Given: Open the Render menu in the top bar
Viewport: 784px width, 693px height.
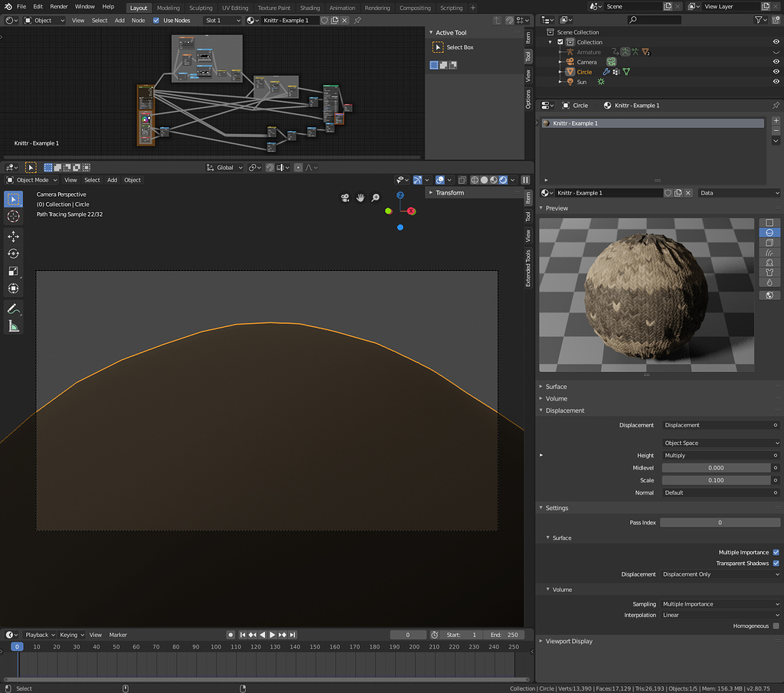Looking at the screenshot, I should point(58,6).
